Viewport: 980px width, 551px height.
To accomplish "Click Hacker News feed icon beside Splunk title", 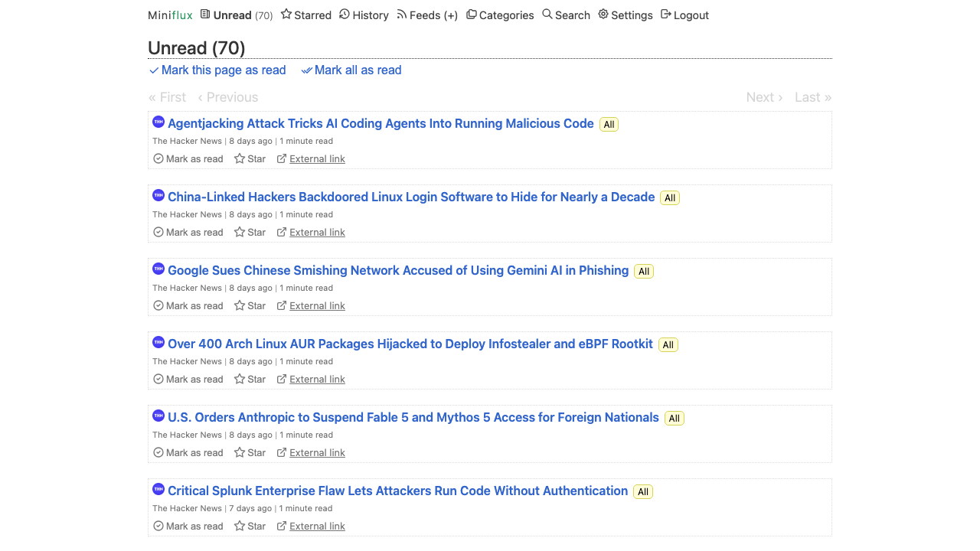I will [x=158, y=489].
